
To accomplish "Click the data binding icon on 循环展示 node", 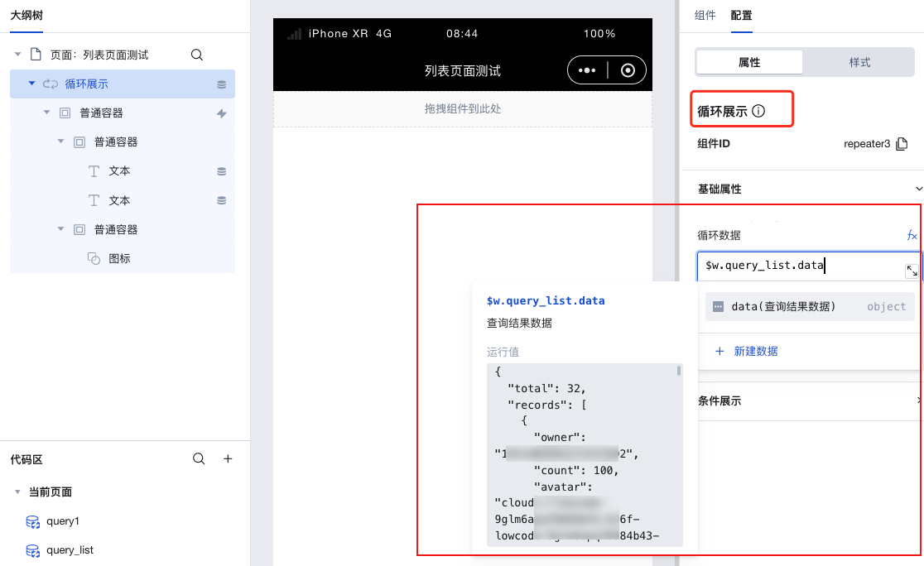I will pos(219,83).
